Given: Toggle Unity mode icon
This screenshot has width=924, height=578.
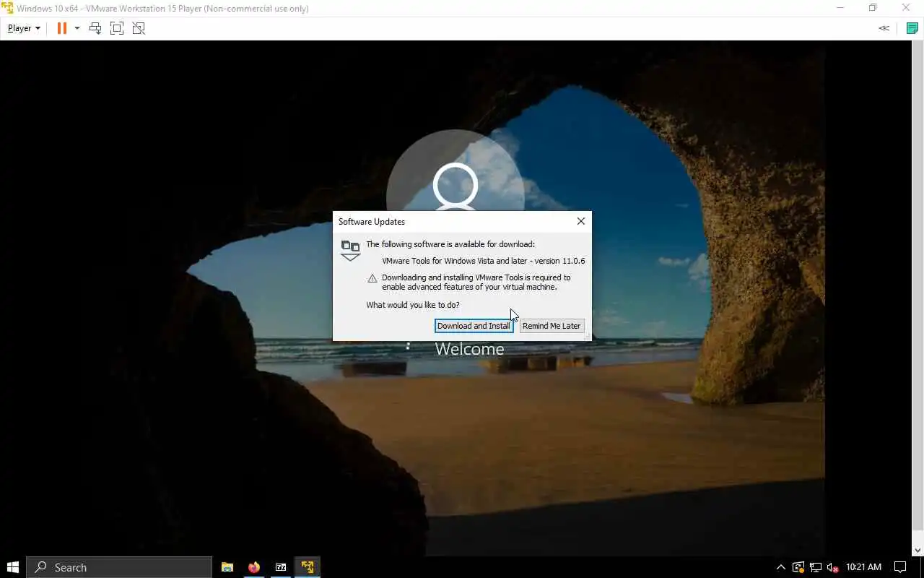Looking at the screenshot, I should point(139,28).
